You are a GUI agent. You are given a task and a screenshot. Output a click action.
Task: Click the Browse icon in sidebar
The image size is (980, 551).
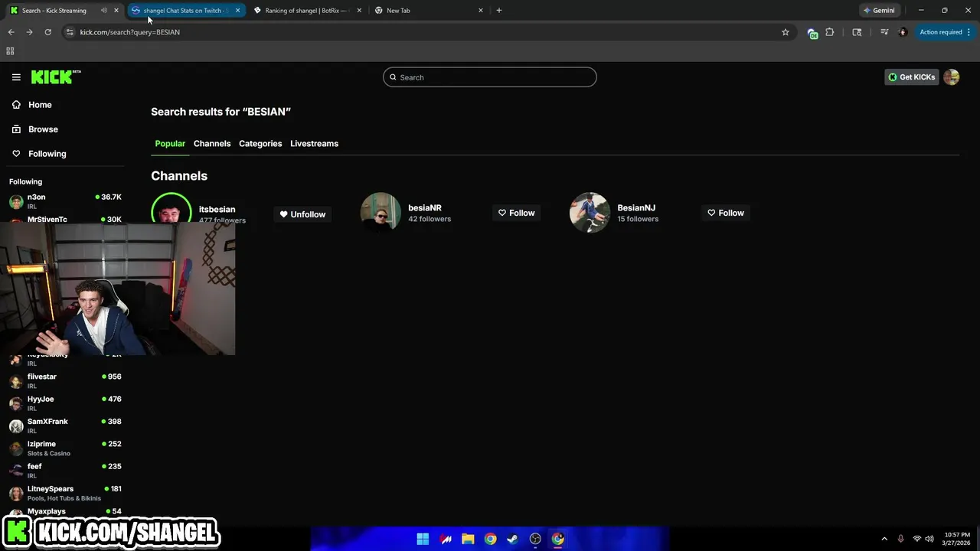pos(16,129)
